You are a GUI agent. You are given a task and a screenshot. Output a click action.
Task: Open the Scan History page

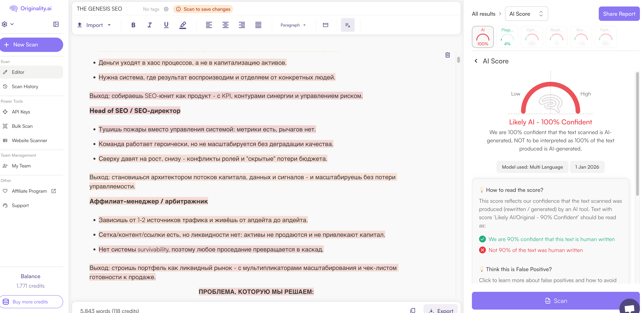[25, 86]
